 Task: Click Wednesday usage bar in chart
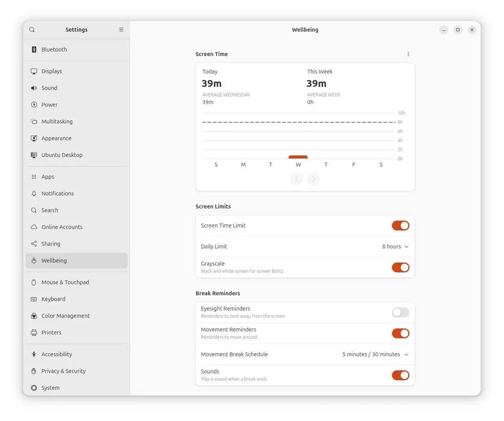[x=298, y=157]
